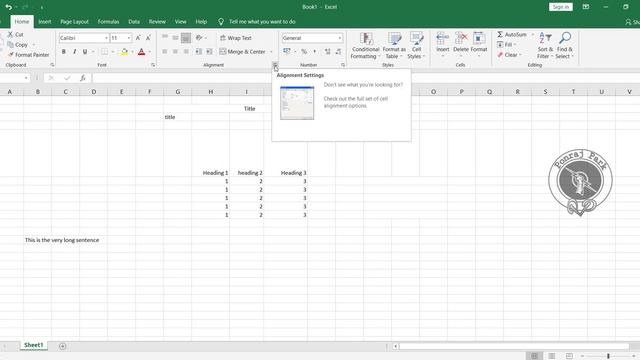Switch to Page Layout view in status bar
Viewport: 640px width, 360px height.
pyautogui.click(x=551, y=356)
